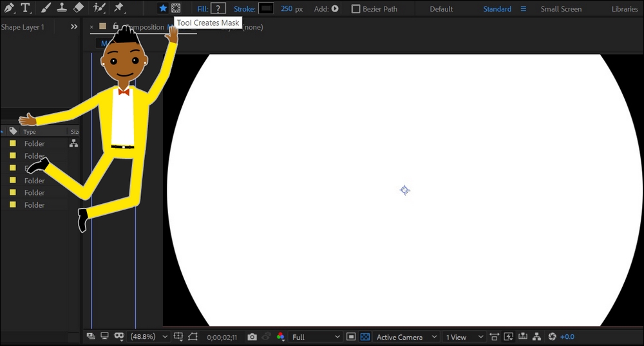Toggle mask and shape path visibility
The height and width of the screenshot is (346, 644).
tap(119, 336)
